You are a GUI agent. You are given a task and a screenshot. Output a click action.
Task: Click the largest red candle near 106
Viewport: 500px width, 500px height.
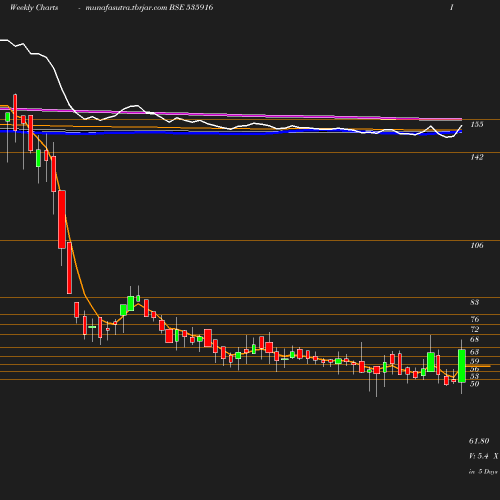click(x=62, y=219)
